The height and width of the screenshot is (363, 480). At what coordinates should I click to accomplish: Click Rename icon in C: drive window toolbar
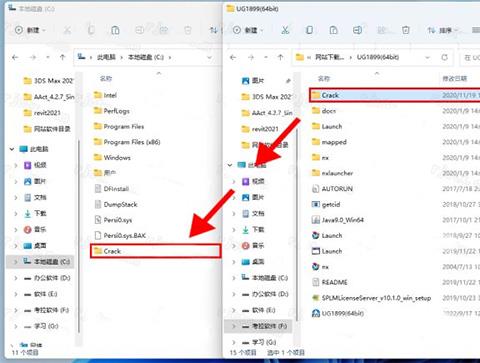pyautogui.click(x=139, y=30)
